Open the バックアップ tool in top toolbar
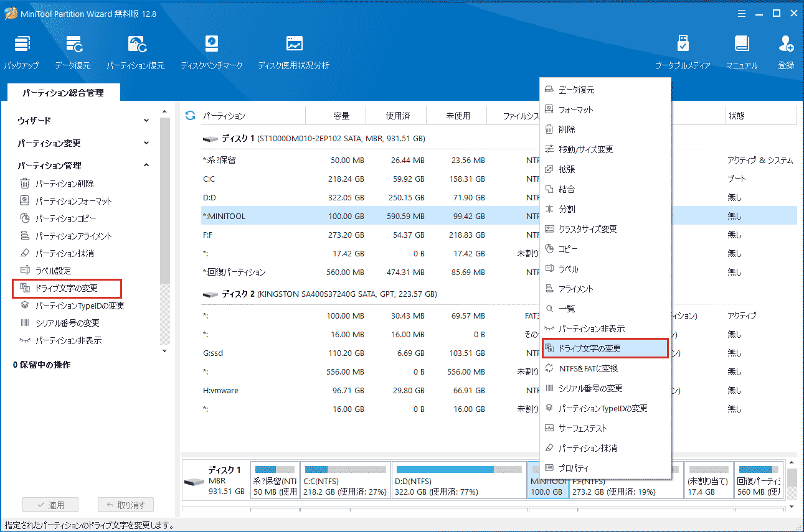The width and height of the screenshot is (804, 532). (21, 52)
